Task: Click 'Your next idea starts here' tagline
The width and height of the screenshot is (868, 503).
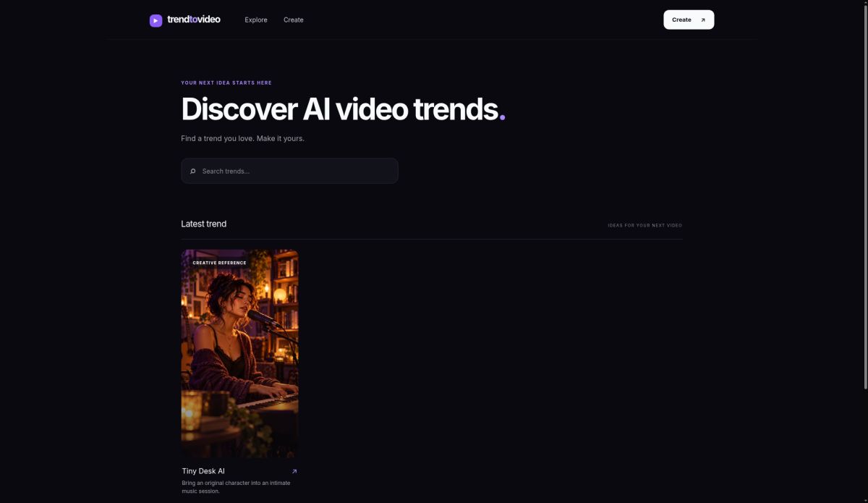Action: pos(226,83)
